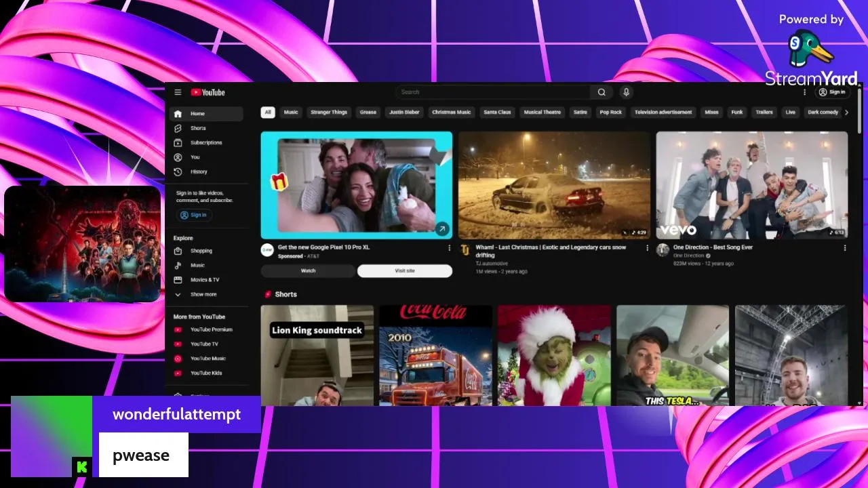Open Subscriptions in the sidebar
The height and width of the screenshot is (488, 868).
[206, 142]
